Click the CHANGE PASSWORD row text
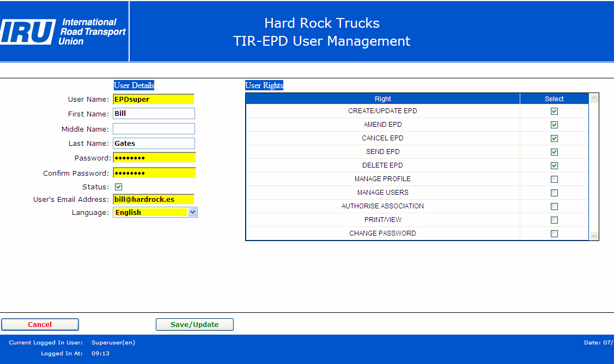 [382, 233]
